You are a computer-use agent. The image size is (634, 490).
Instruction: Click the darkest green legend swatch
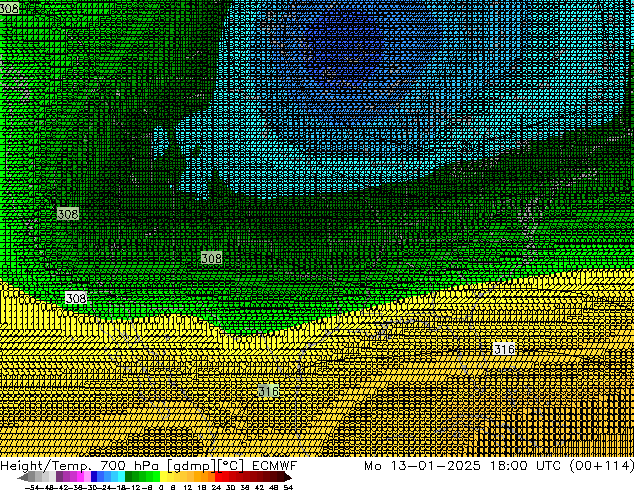click(x=129, y=476)
